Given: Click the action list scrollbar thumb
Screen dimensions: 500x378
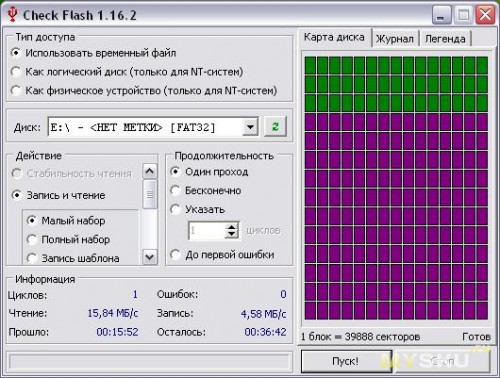Looking at the screenshot, I should pos(150,194).
